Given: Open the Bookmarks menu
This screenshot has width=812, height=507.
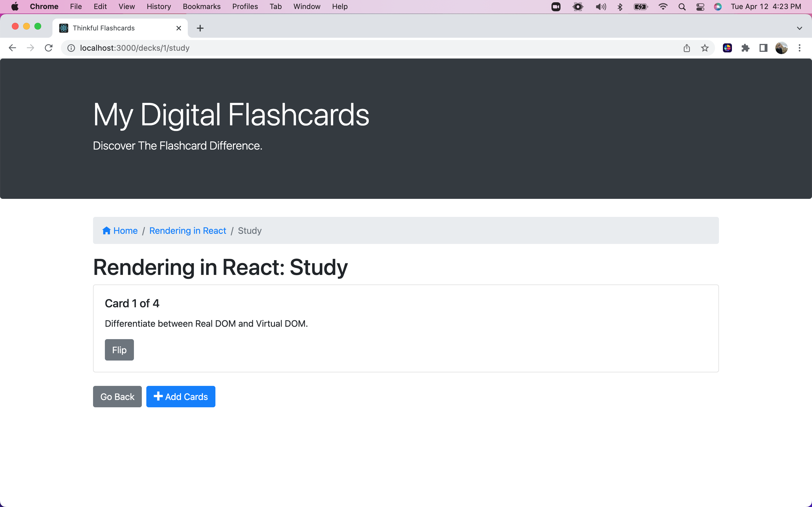Looking at the screenshot, I should click(201, 7).
